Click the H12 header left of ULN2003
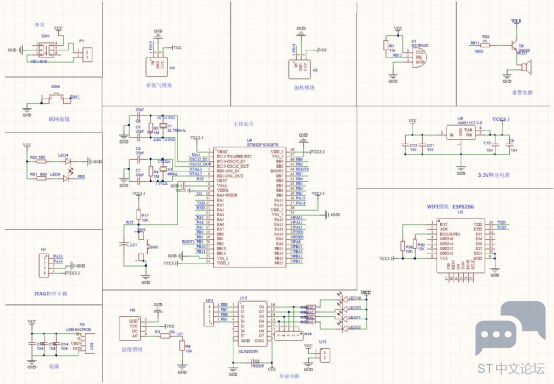 tap(209, 314)
